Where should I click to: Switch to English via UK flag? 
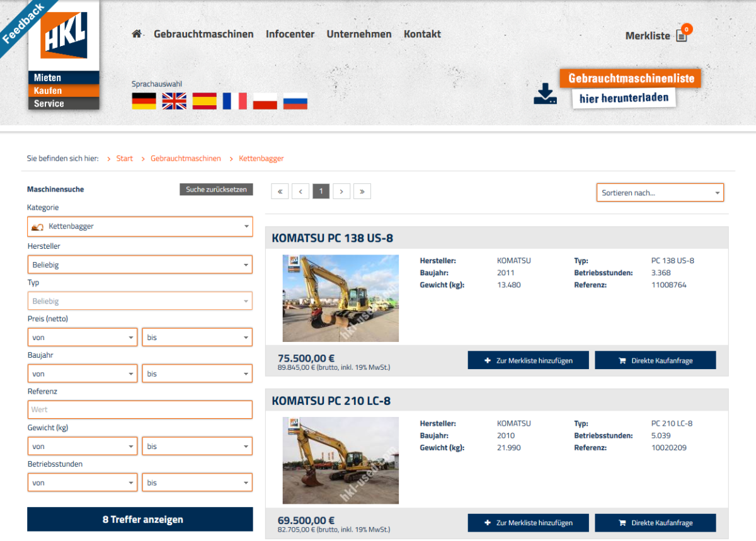[175, 101]
